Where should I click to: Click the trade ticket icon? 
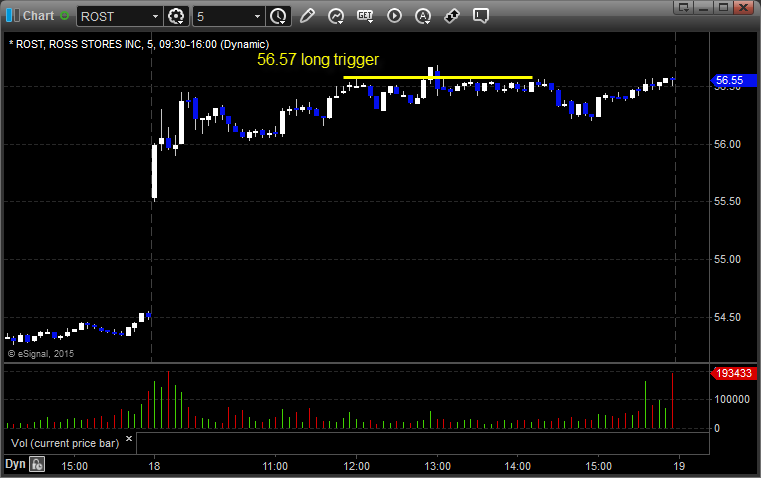tap(452, 16)
